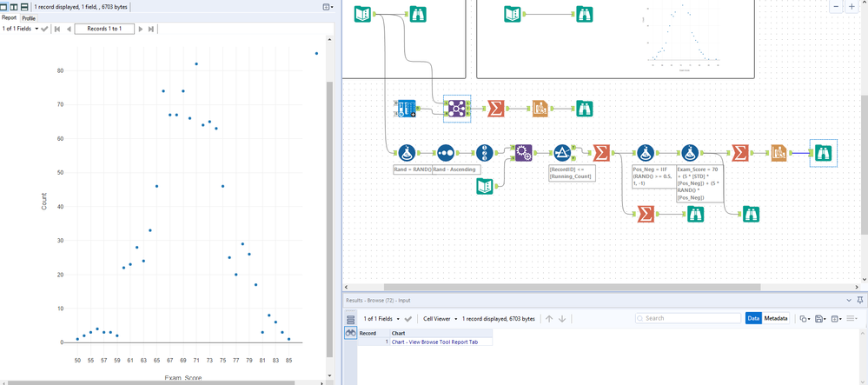Select the Summarize tool after the Join
868x385 pixels.
coord(496,109)
